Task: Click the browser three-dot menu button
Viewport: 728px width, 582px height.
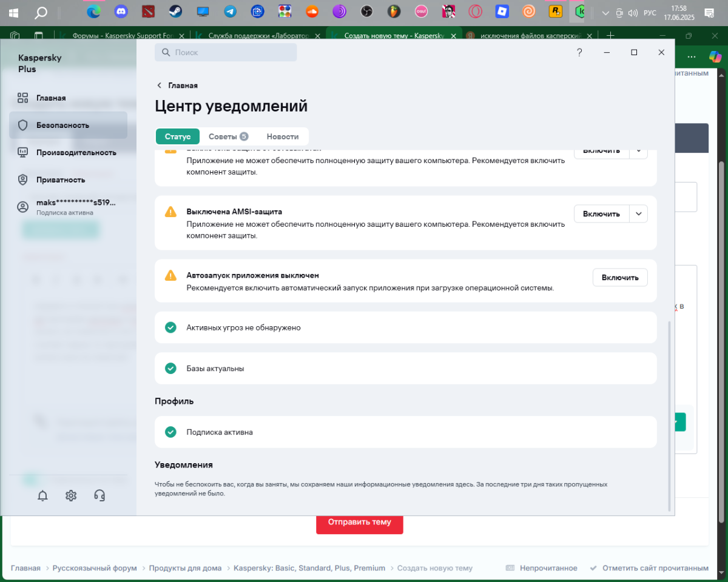Action: (691, 56)
